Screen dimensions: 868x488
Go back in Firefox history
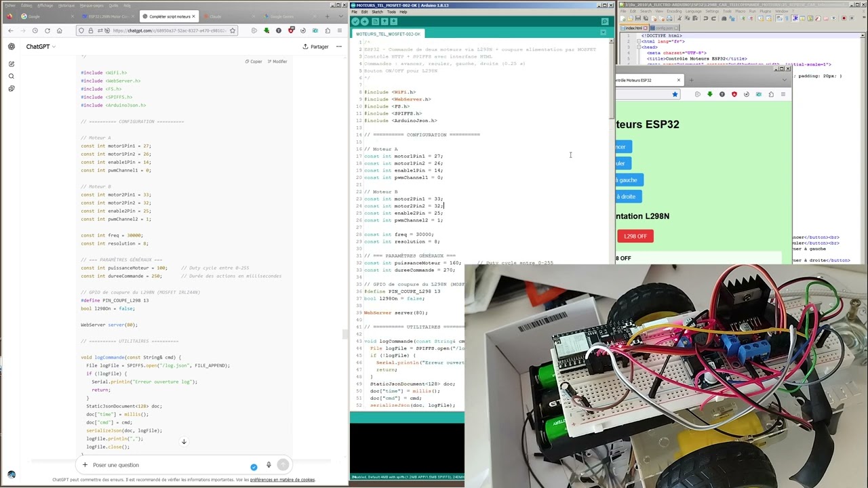tap(10, 30)
